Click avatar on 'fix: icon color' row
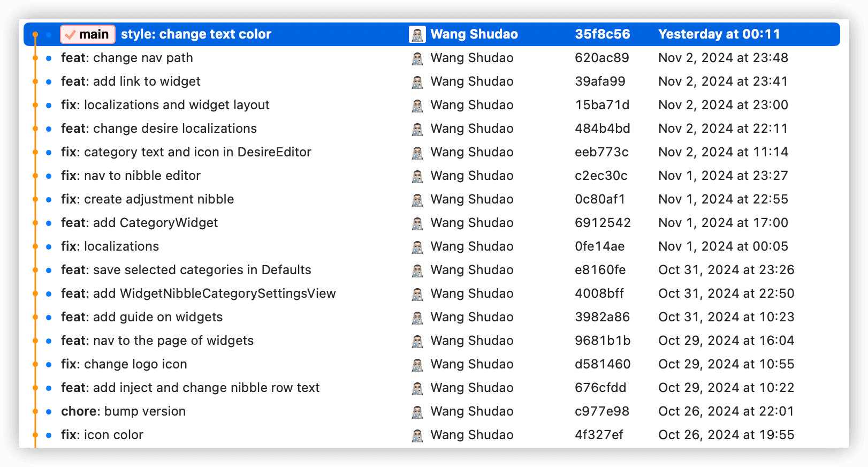 (417, 435)
